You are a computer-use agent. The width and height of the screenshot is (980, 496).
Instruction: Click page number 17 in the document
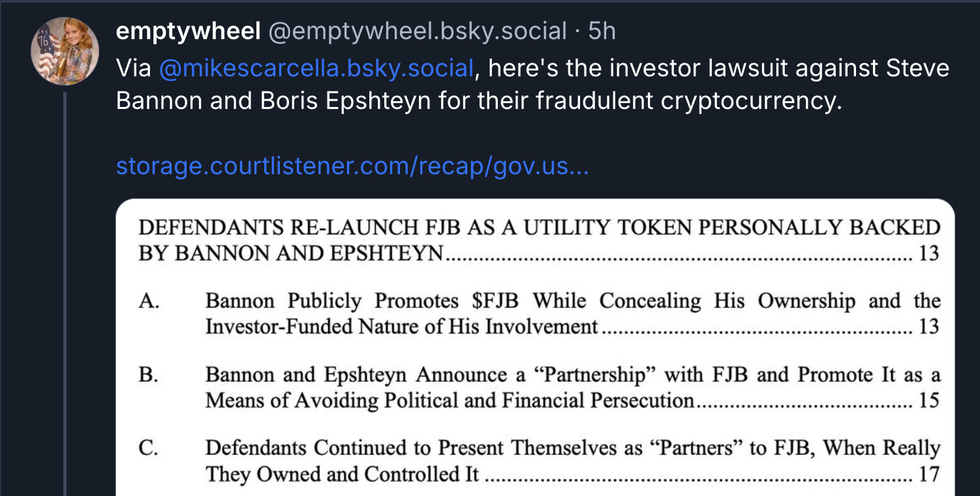[x=928, y=474]
